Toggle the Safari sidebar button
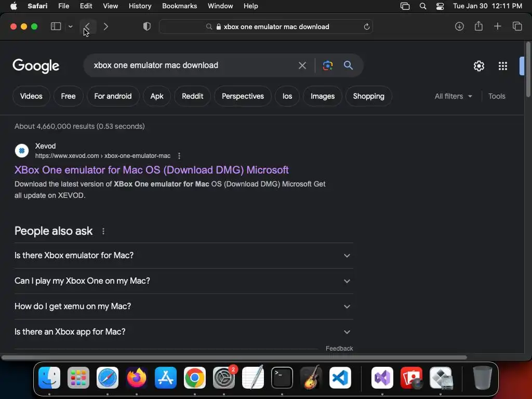532x399 pixels. pyautogui.click(x=56, y=26)
